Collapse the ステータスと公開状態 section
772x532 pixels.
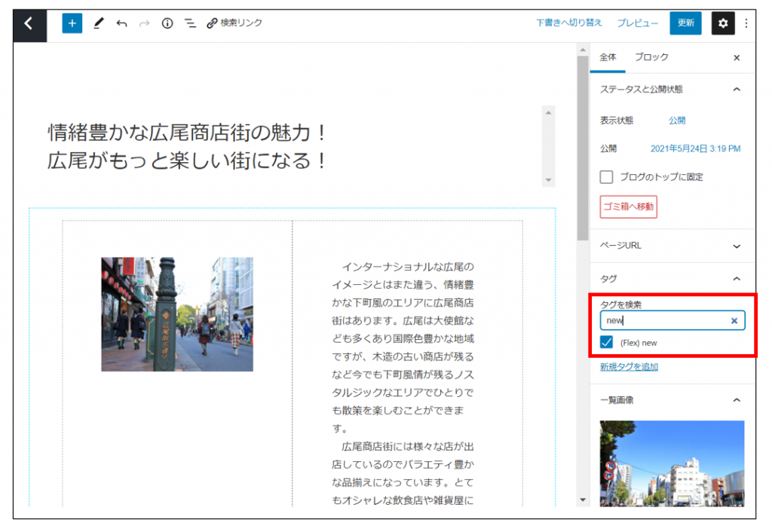point(737,89)
